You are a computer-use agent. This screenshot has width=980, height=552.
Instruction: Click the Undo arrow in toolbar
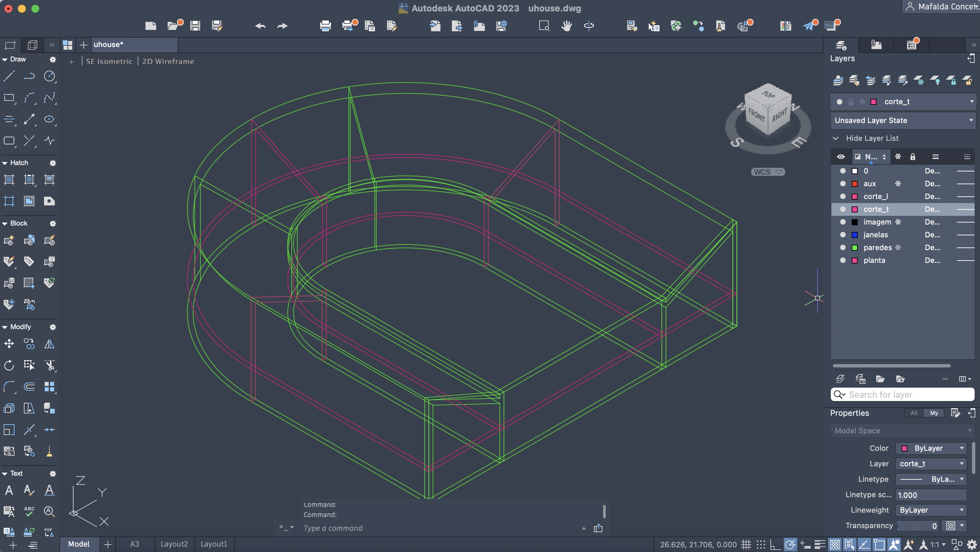tap(261, 26)
